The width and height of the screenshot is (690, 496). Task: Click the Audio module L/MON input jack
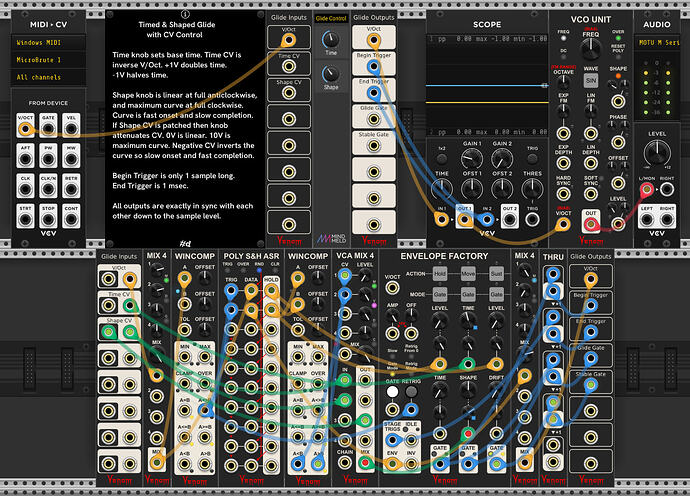click(x=646, y=190)
